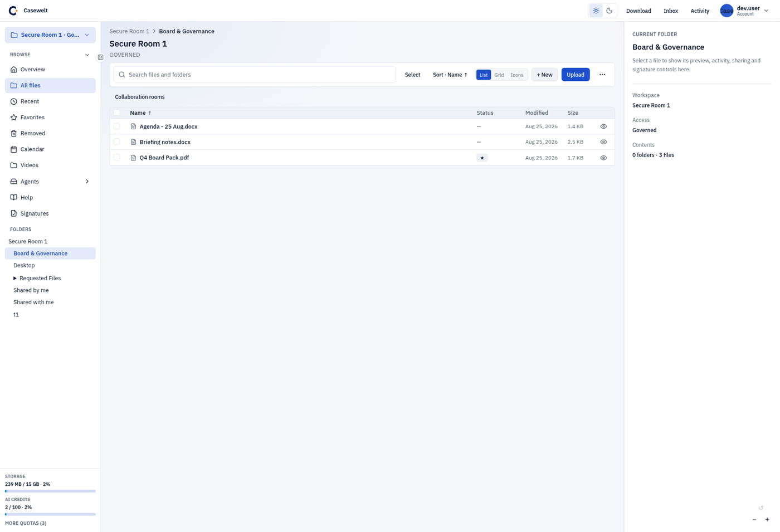The image size is (780, 532).
Task: Open the dev.user account menu chevron
Action: tap(767, 11)
